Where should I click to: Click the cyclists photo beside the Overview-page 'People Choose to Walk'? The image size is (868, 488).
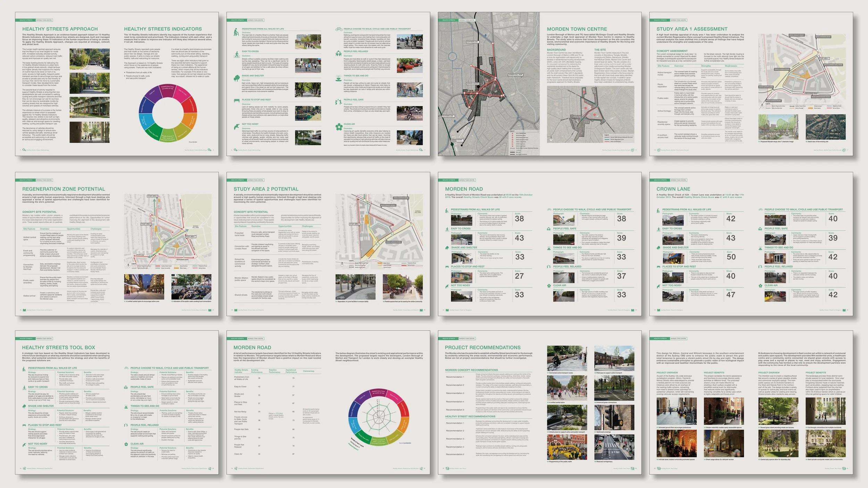click(x=410, y=42)
